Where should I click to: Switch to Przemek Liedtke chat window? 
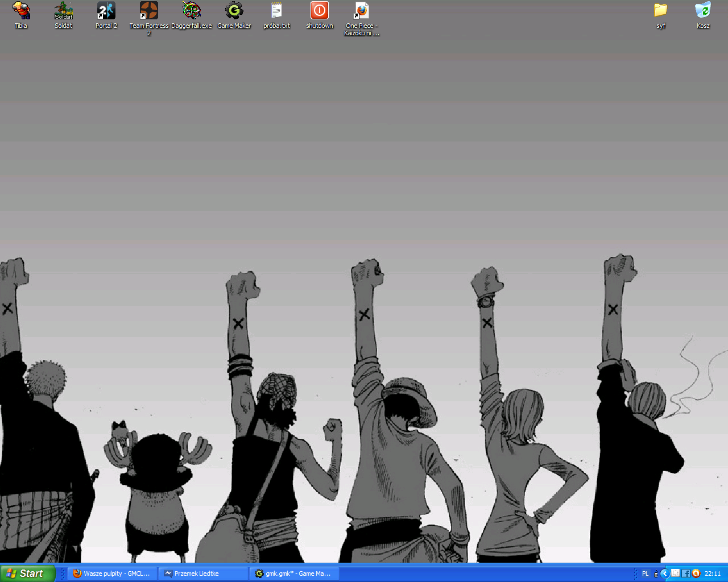point(203,573)
